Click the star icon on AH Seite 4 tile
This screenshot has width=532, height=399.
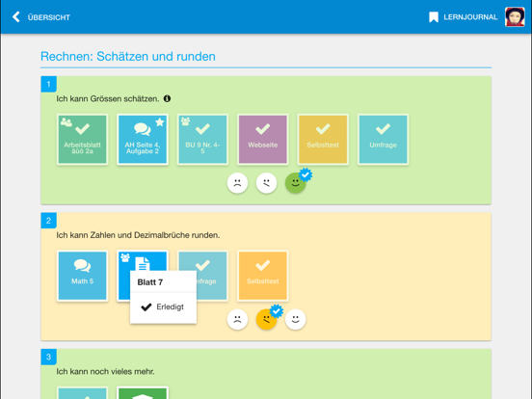click(160, 122)
